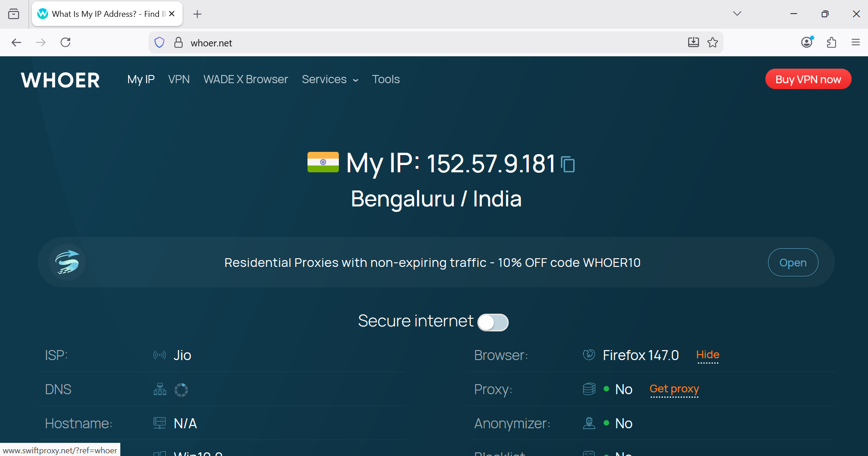
Task: Open the WADE X Browser page
Action: pos(245,80)
